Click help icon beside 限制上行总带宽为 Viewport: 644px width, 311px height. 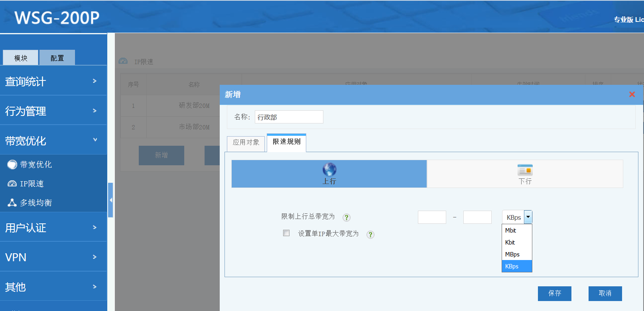(x=347, y=217)
